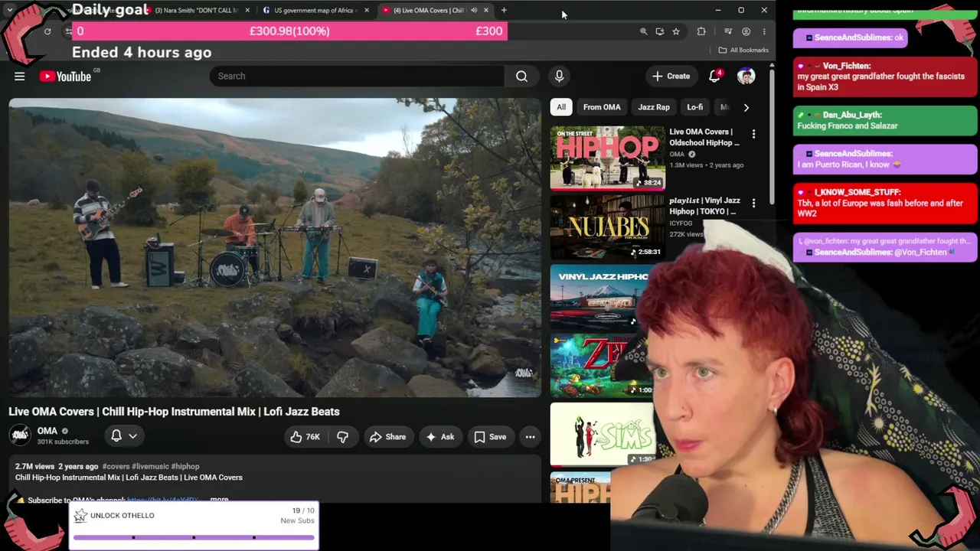This screenshot has height=551, width=980.
Task: Open 'Live OMA Covers | Oldschool HipHop' title
Action: click(x=704, y=137)
